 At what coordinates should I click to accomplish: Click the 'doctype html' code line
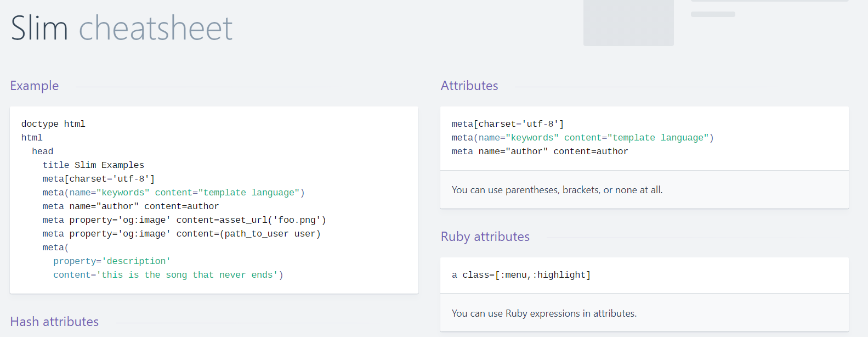[53, 124]
